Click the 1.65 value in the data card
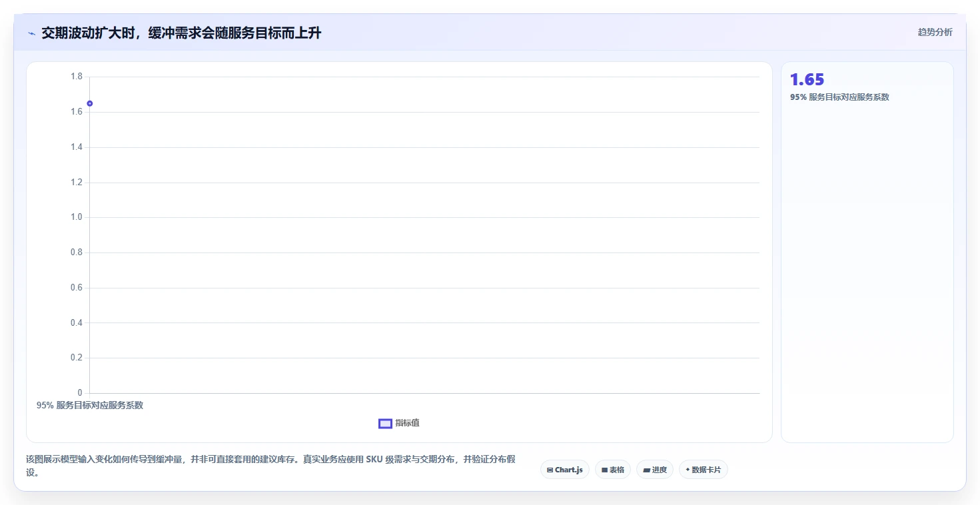This screenshot has height=505, width=980. click(807, 80)
